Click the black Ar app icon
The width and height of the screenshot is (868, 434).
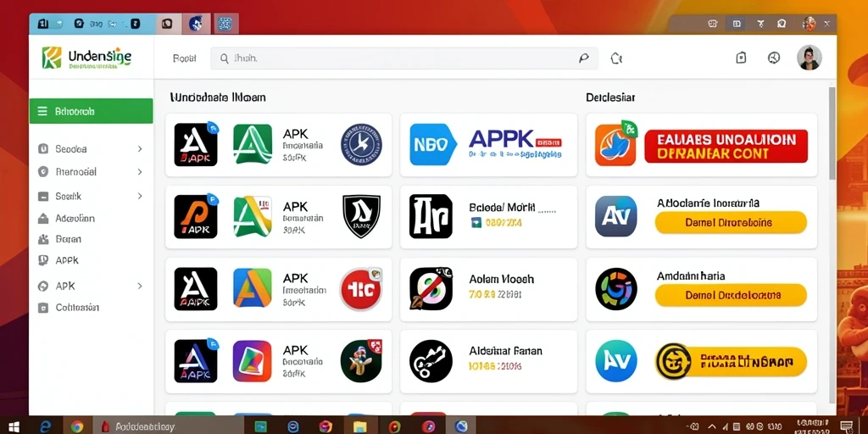coord(431,216)
